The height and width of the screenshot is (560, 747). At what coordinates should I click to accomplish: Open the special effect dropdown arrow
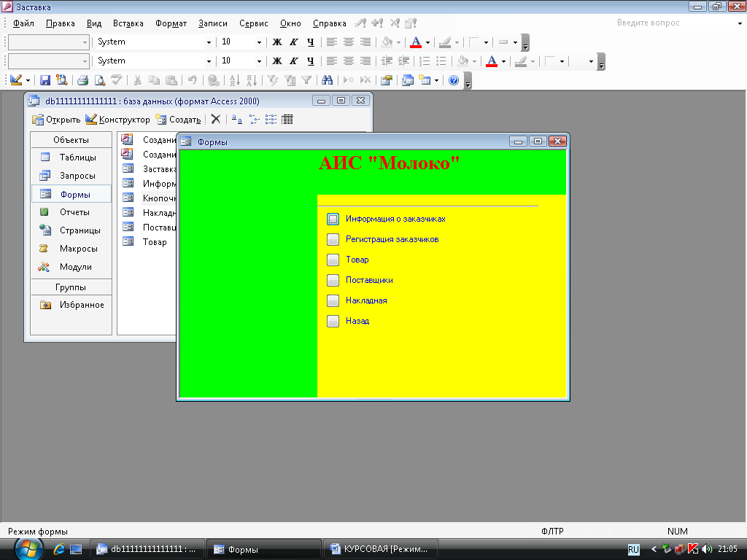515,42
